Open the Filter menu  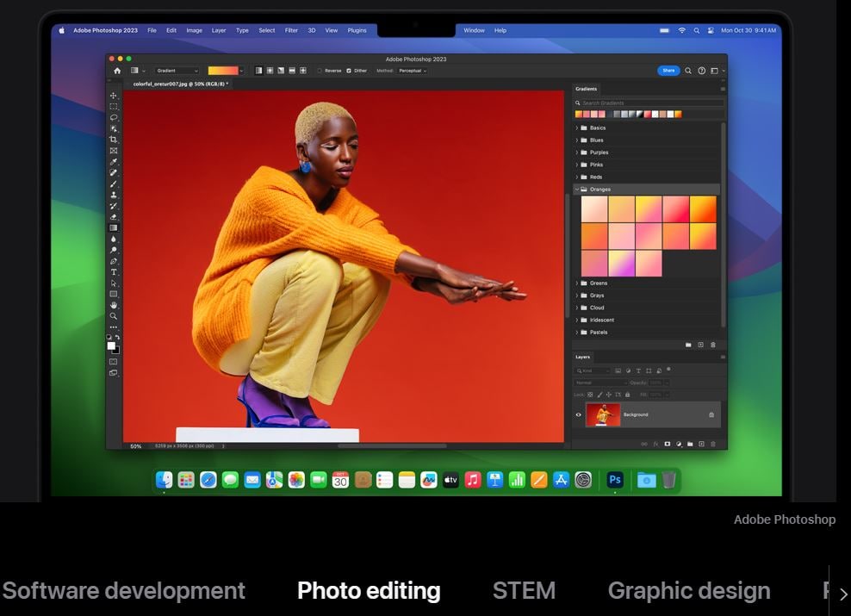(x=291, y=30)
